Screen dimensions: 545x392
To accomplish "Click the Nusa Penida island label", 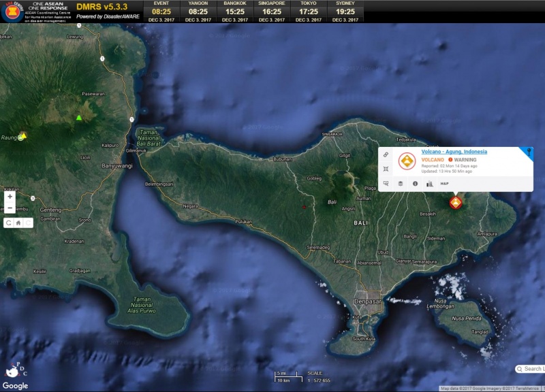I will tap(467, 318).
